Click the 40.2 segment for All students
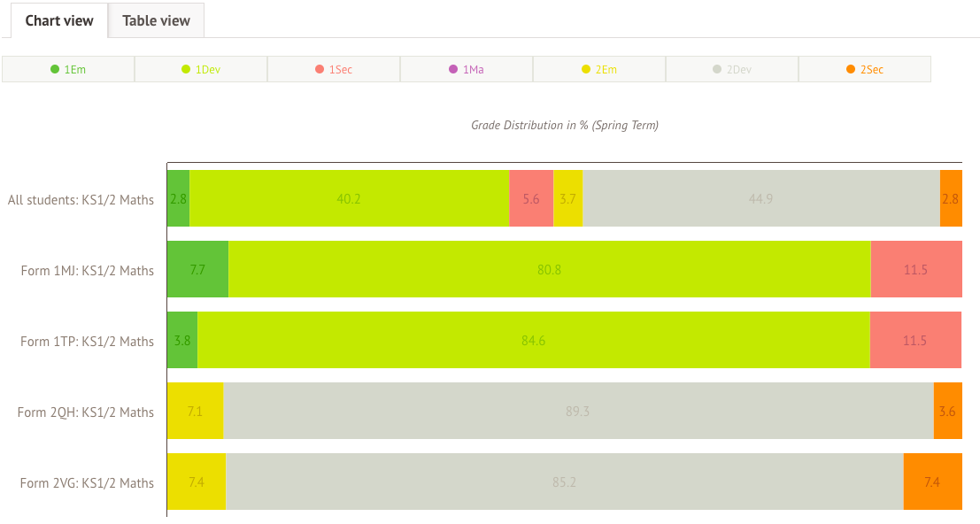 tap(349, 198)
